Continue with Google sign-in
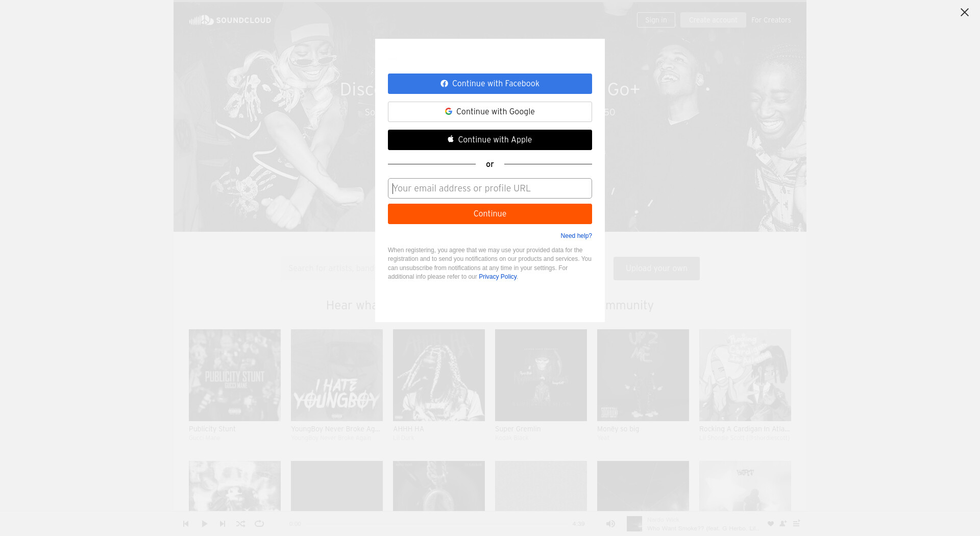 (490, 112)
